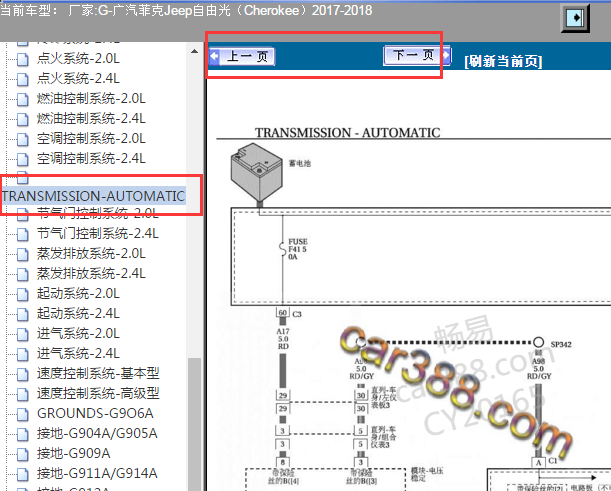Select 蒸发排放系统-2.0L entry
The image size is (611, 491).
pos(91,254)
